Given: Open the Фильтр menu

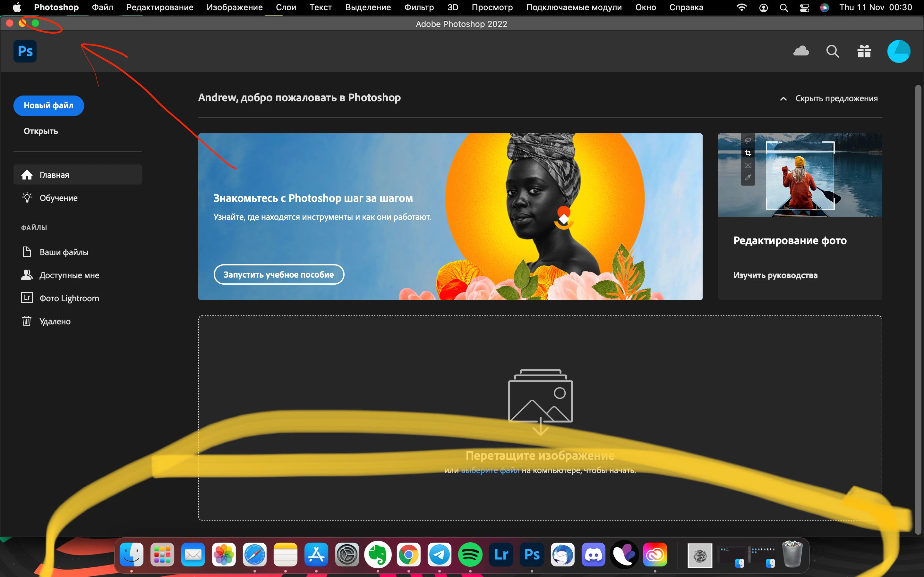Looking at the screenshot, I should pyautogui.click(x=419, y=8).
